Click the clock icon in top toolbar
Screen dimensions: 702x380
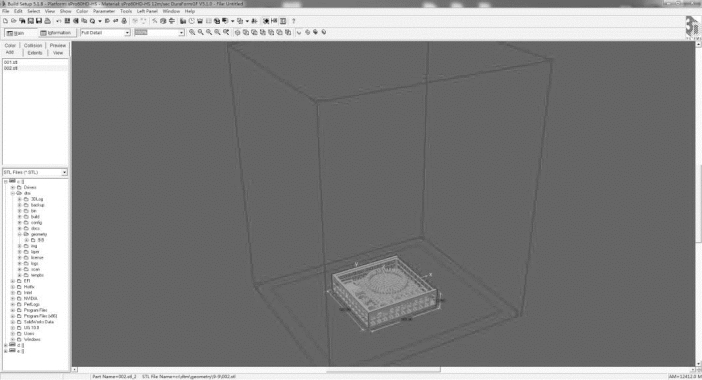pos(192,21)
